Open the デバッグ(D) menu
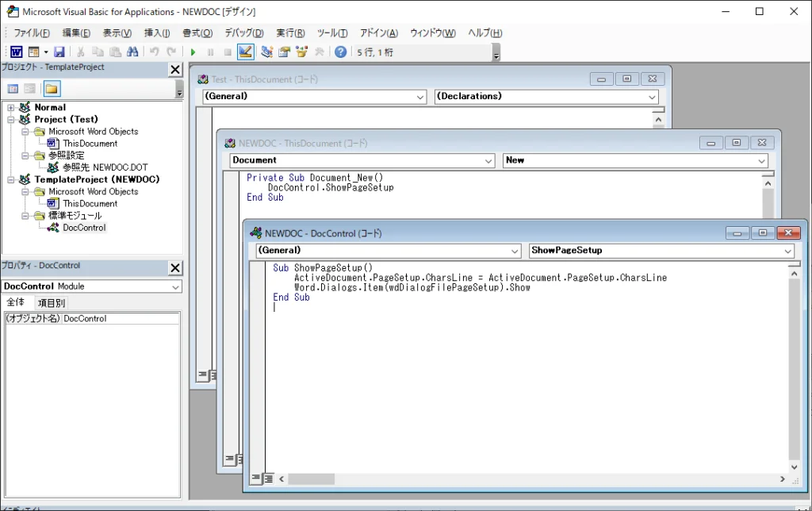Screen dimensions: 812x511 (244, 33)
